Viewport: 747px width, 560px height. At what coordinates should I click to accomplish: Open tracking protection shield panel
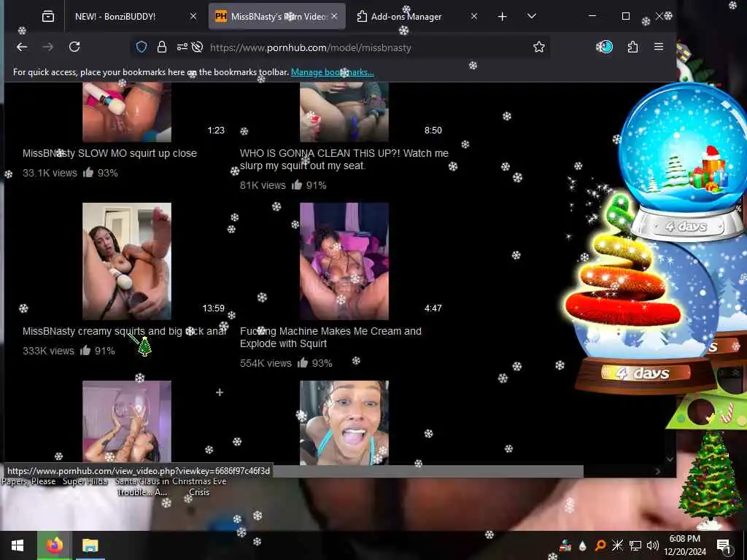point(142,47)
